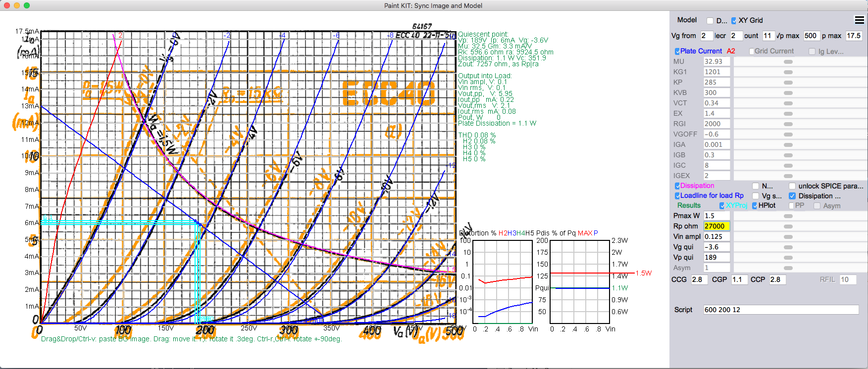Enable the N... checkbox
Viewport: 868px width, 369px height.
coord(756,186)
